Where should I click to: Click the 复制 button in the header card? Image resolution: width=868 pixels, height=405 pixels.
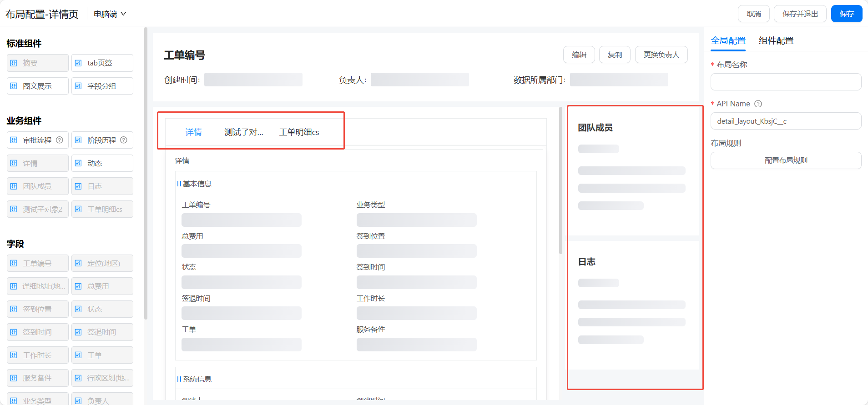(x=615, y=55)
